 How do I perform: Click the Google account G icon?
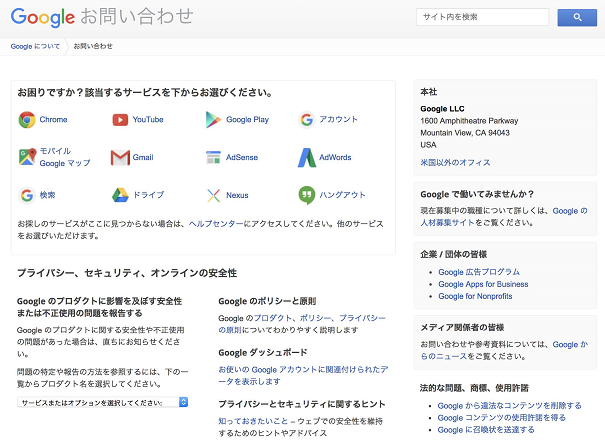307,120
